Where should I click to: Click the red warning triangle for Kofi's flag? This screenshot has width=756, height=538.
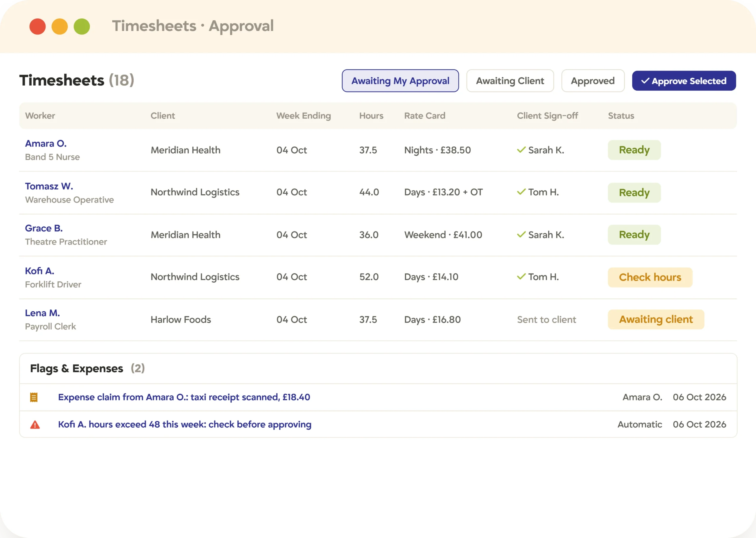pyautogui.click(x=35, y=424)
